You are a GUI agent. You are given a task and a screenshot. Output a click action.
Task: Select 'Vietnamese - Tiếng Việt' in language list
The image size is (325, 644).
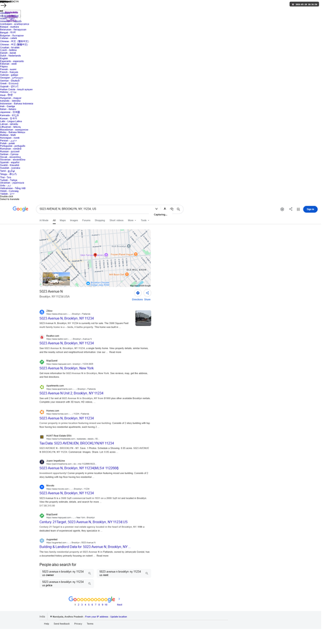coord(13,188)
